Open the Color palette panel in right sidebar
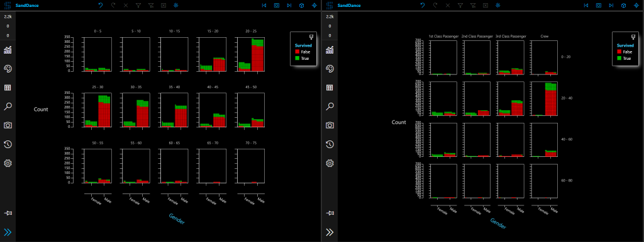 point(330,69)
